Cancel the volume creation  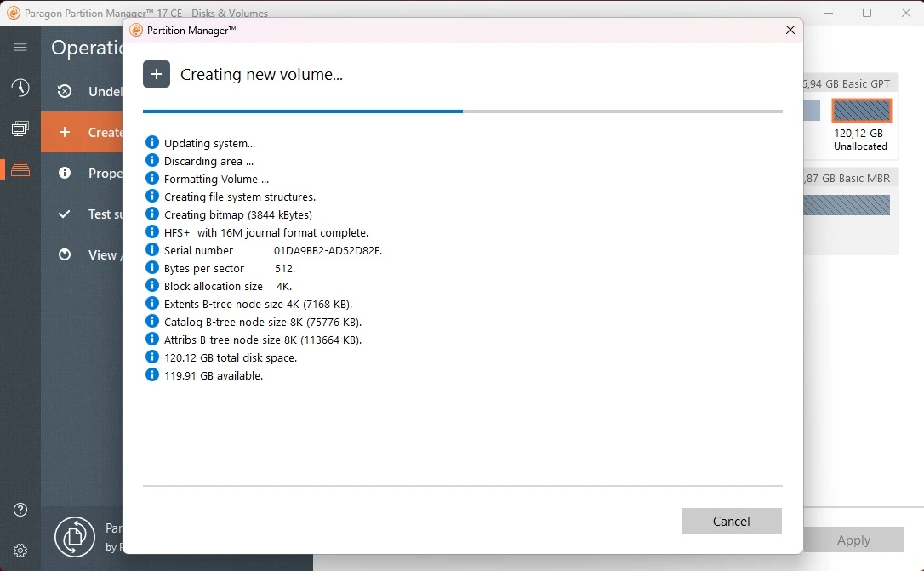point(732,521)
